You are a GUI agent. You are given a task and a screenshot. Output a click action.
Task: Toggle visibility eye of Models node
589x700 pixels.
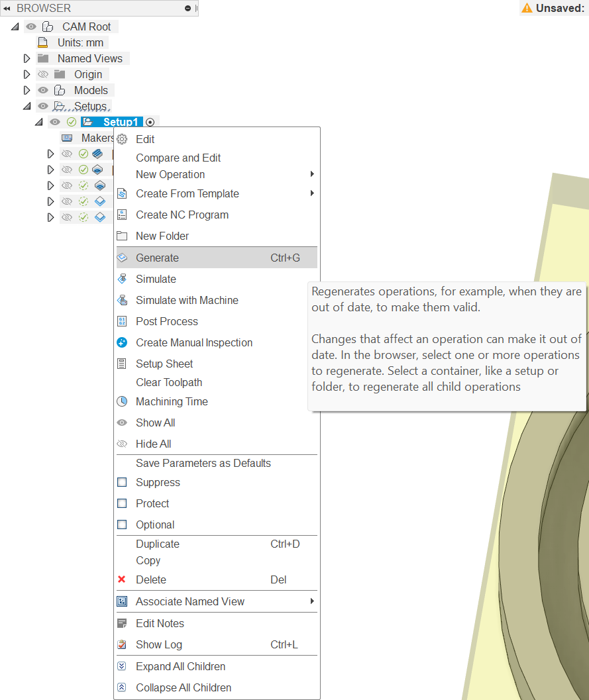point(43,90)
